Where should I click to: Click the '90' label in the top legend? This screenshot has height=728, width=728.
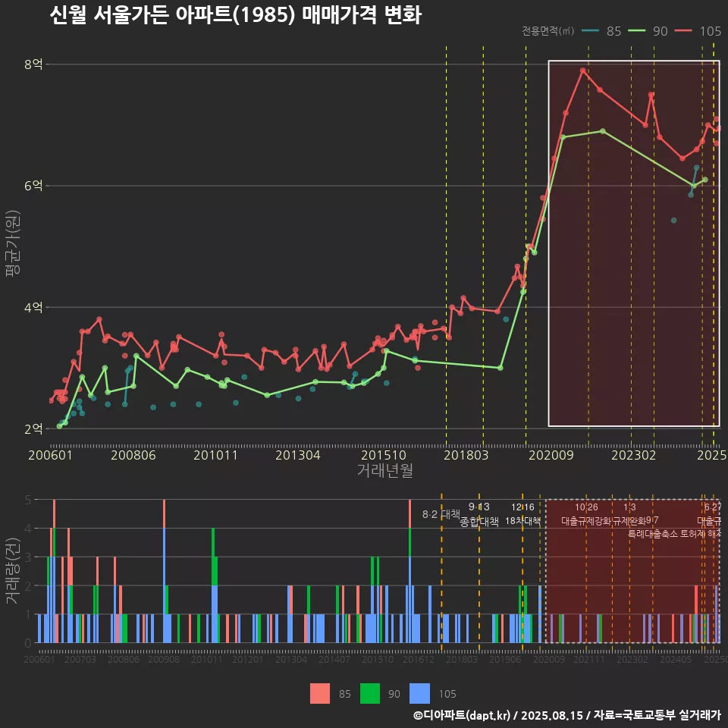(661, 31)
